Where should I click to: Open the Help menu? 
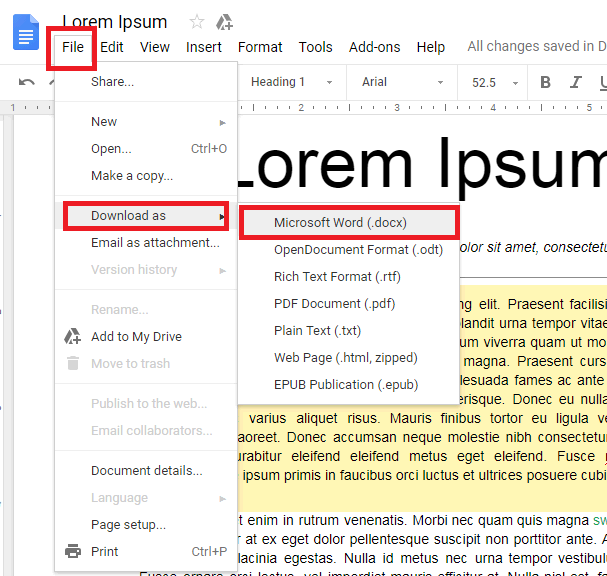pyautogui.click(x=430, y=47)
